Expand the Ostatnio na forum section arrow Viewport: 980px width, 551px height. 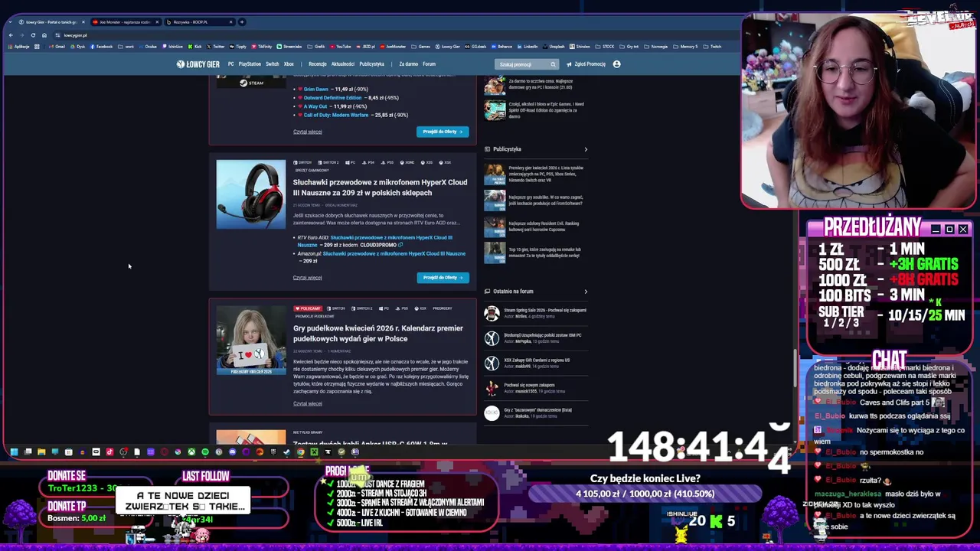pos(586,292)
